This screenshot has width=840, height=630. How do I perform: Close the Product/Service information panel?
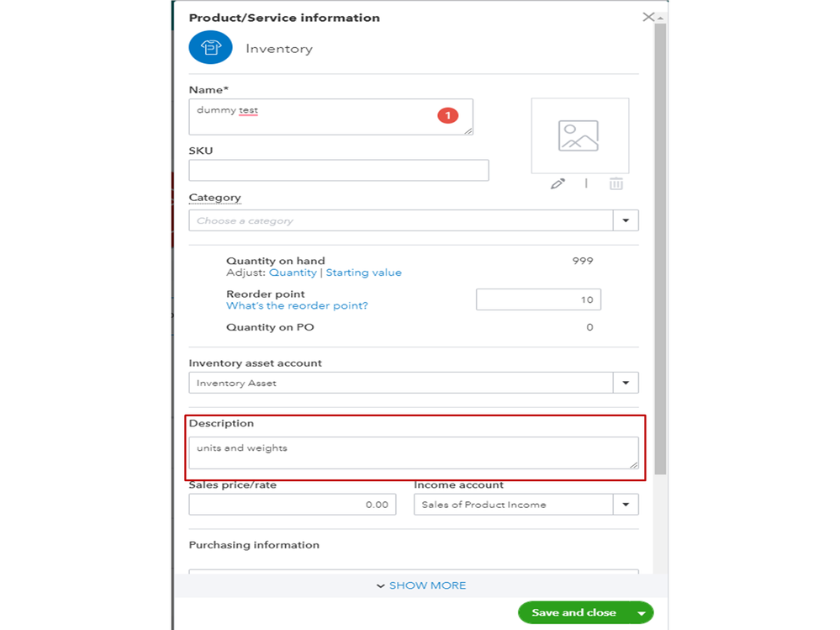648,17
